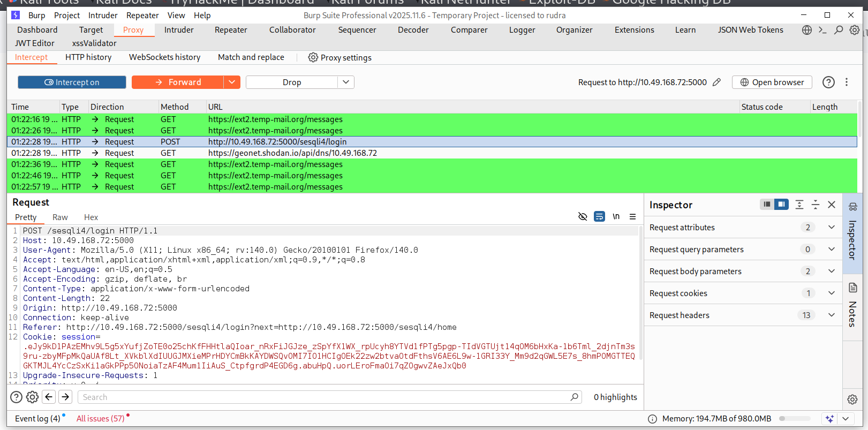This screenshot has height=430, width=868.
Task: Click the Inspector expand all sections icon
Action: click(x=799, y=204)
